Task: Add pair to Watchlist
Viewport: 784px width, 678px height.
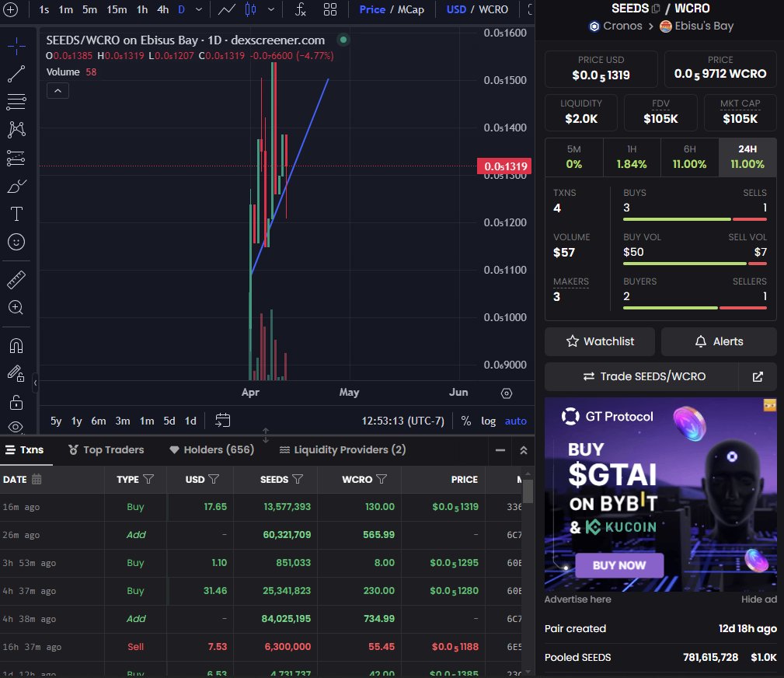Action: click(x=600, y=341)
